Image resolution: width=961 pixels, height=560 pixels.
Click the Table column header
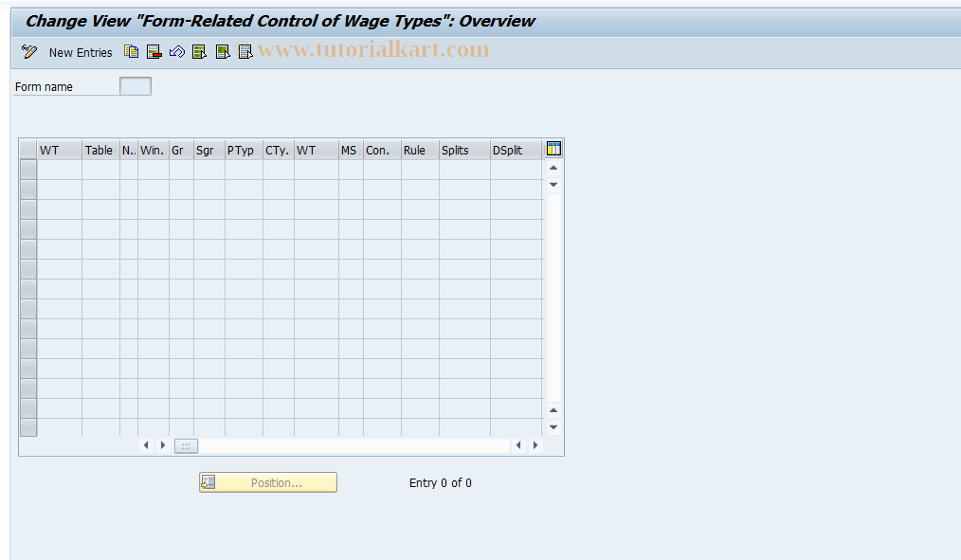pos(100,150)
